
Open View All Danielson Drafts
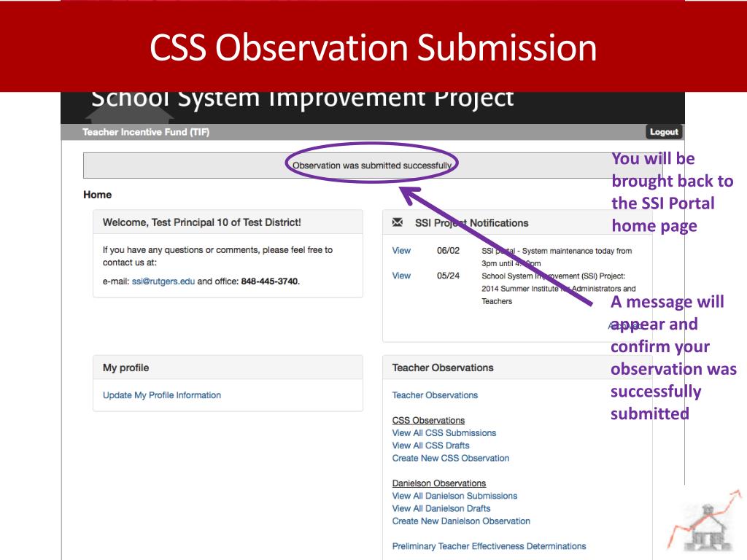pos(441,508)
